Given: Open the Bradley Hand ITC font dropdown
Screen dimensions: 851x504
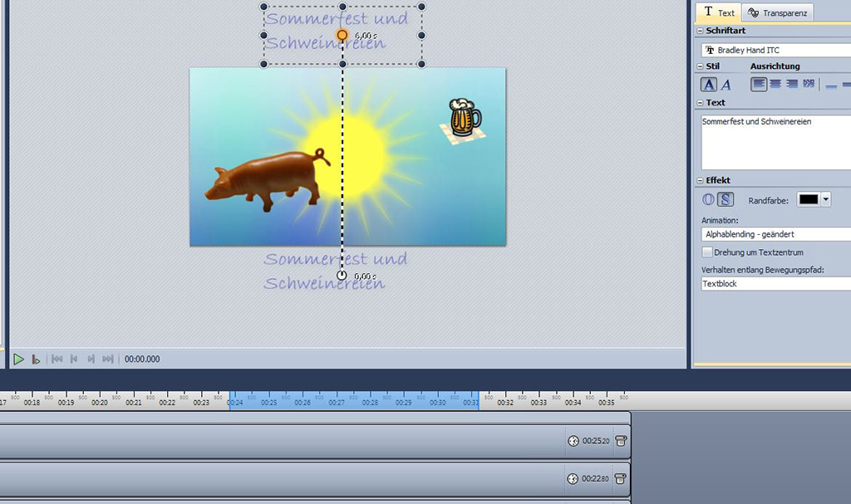Looking at the screenshot, I should 776,51.
